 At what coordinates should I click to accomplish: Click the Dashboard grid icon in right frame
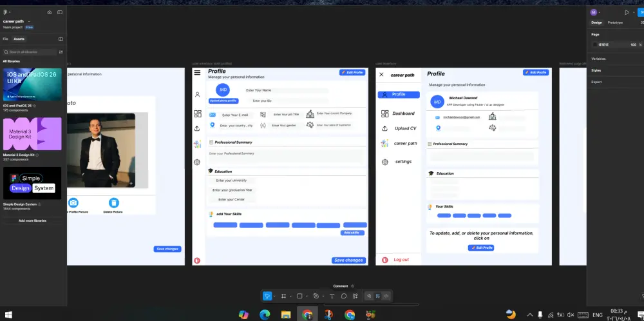385,113
